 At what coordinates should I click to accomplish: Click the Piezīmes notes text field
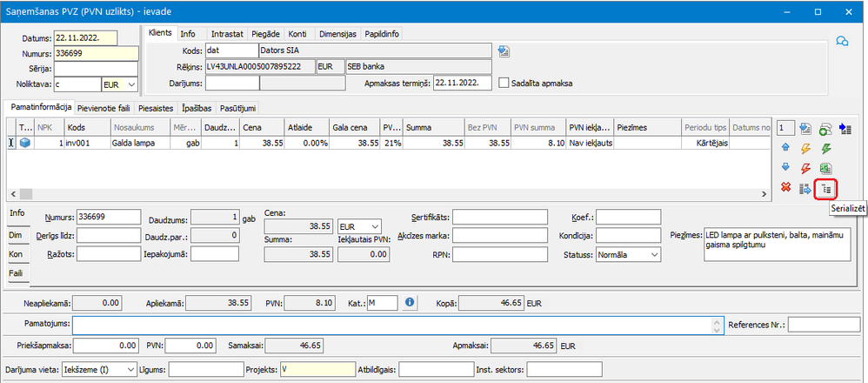pyautogui.click(x=775, y=246)
